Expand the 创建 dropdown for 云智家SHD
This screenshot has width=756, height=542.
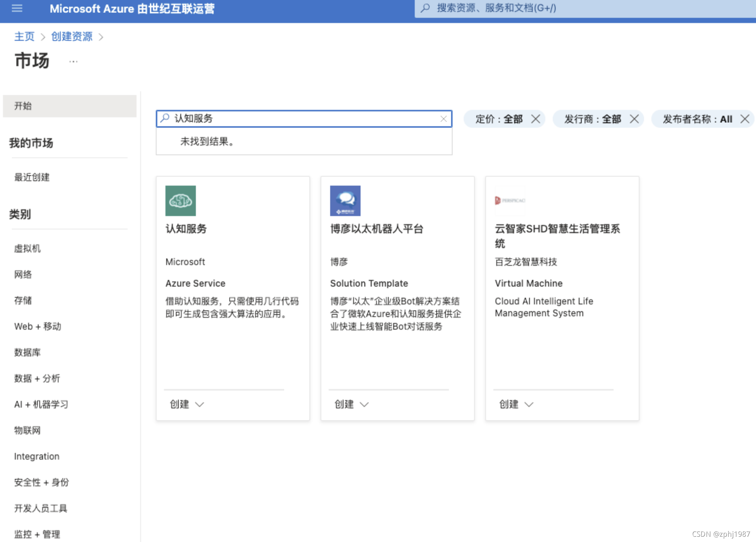pyautogui.click(x=516, y=404)
